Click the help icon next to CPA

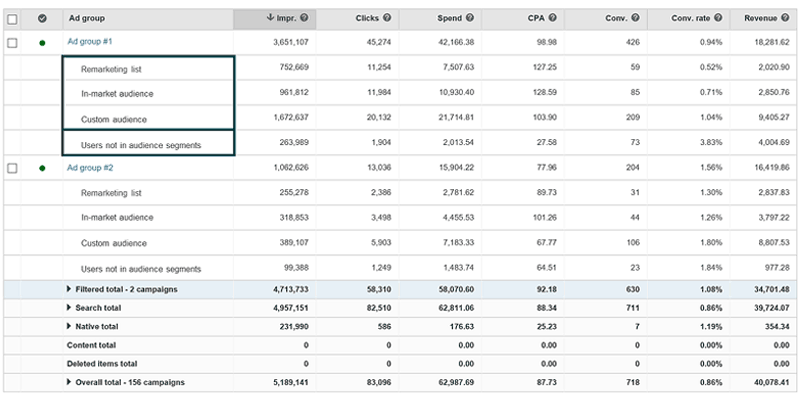tap(551, 18)
